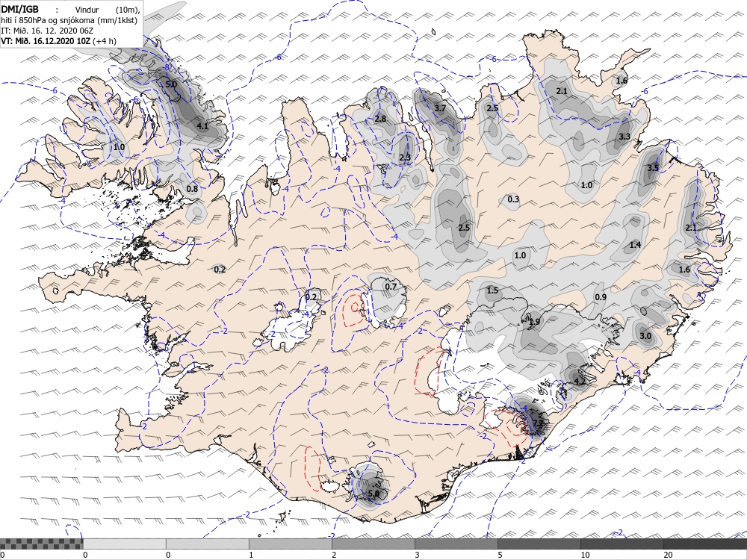Click the legend label 5
747x560 pixels.
point(500,555)
